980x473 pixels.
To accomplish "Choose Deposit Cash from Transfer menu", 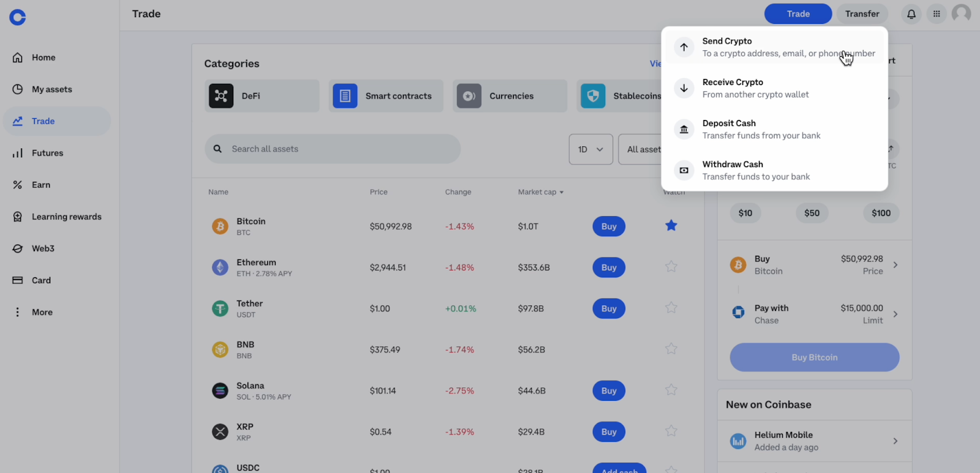I will coord(775,129).
